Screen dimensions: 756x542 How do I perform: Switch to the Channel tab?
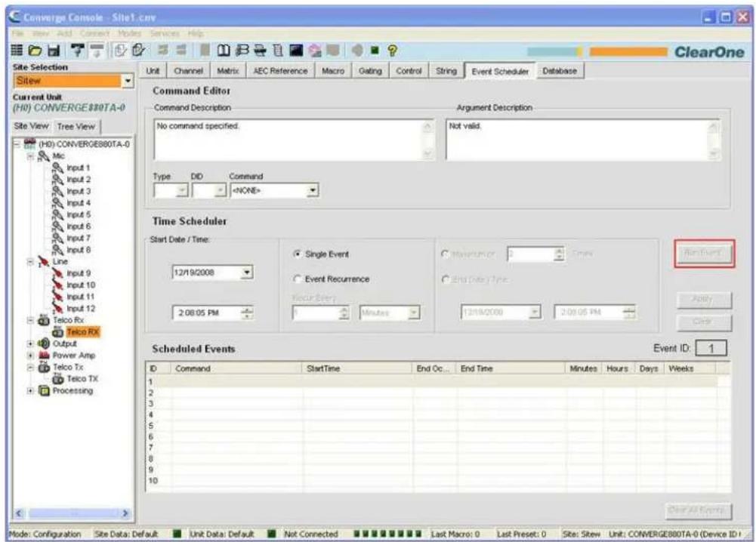point(188,71)
